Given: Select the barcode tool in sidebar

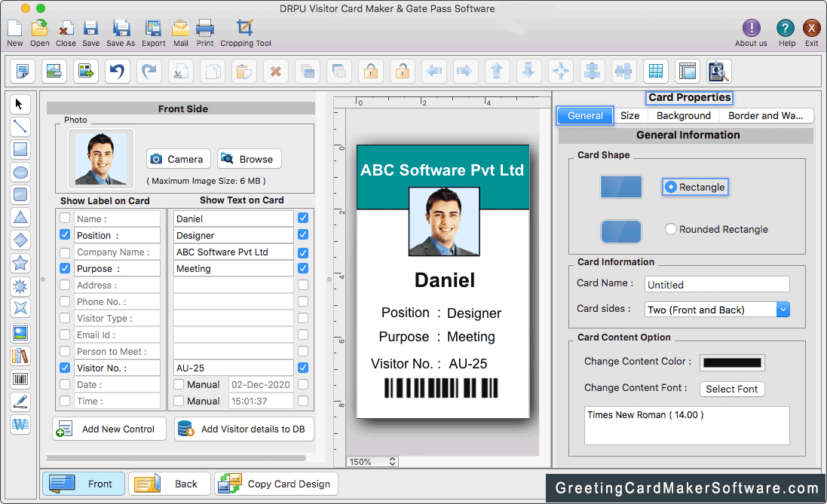Looking at the screenshot, I should [20, 379].
